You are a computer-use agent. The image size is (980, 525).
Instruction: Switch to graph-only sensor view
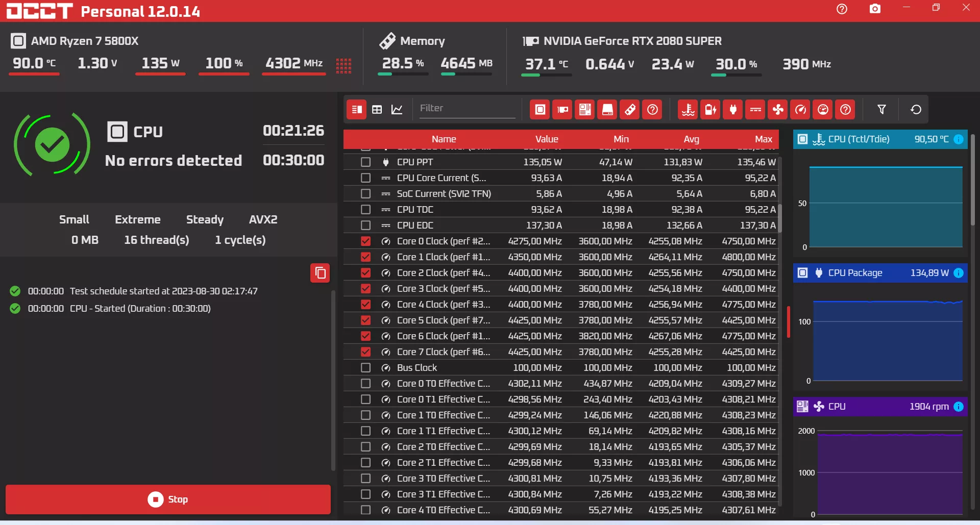(397, 110)
